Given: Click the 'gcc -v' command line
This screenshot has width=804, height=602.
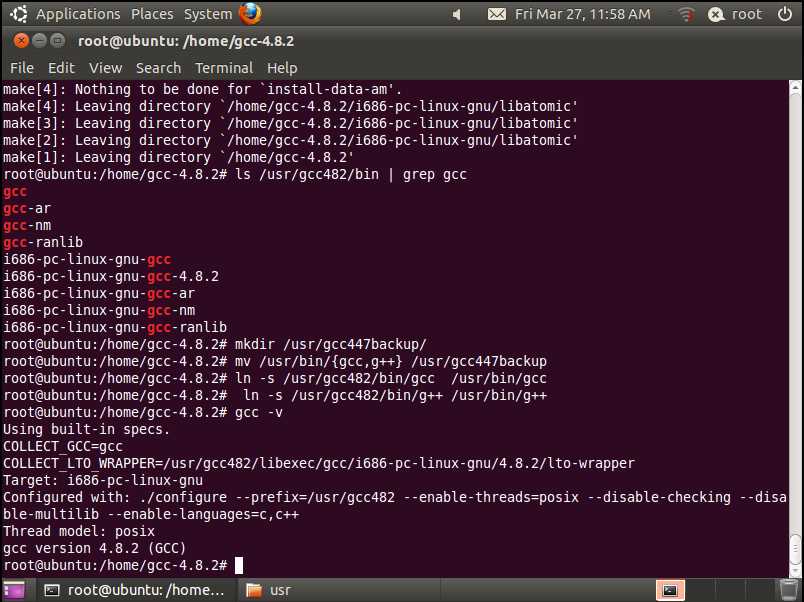Looking at the screenshot, I should [x=143, y=412].
